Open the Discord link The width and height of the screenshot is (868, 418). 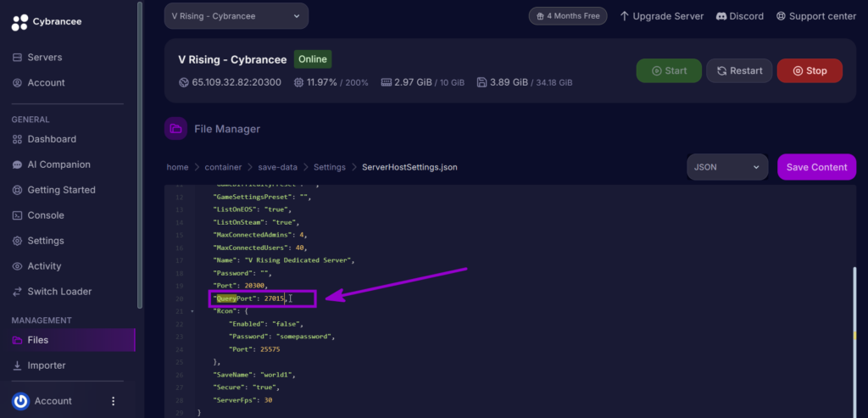(x=739, y=16)
